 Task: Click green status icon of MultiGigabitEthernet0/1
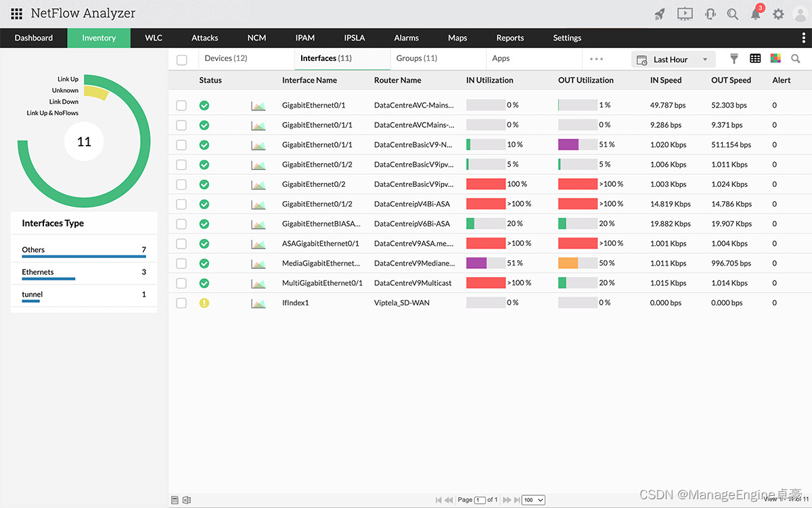204,283
